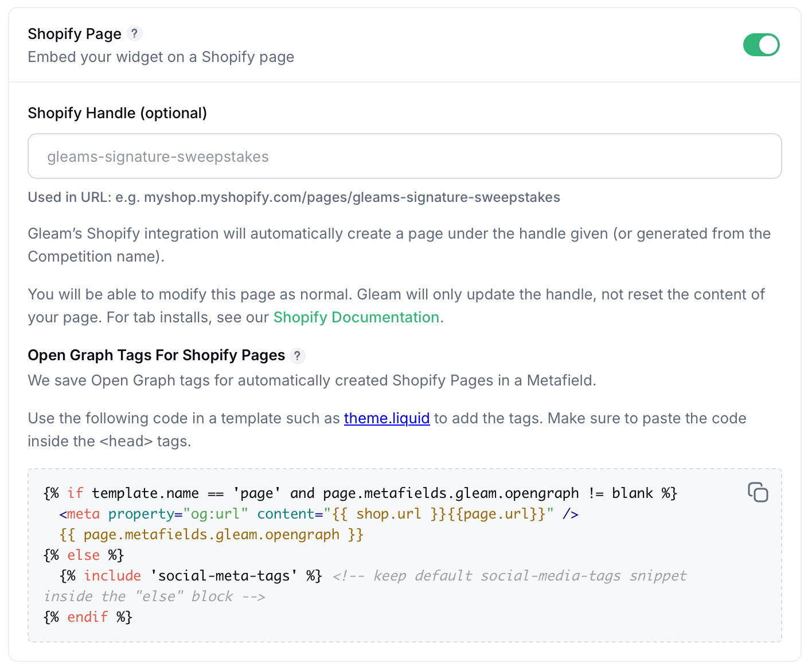Click the social-meta-tags include line
This screenshot has height=670, width=812.
(189, 575)
